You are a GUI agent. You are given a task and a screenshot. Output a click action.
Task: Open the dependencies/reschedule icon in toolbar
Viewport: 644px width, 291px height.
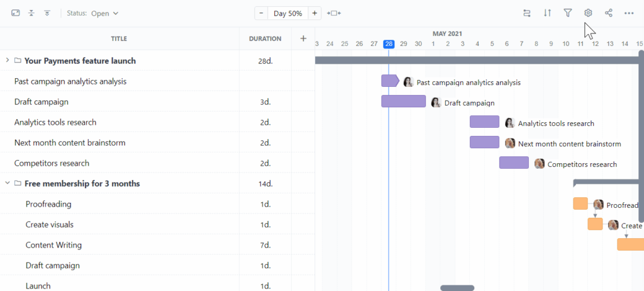[527, 13]
